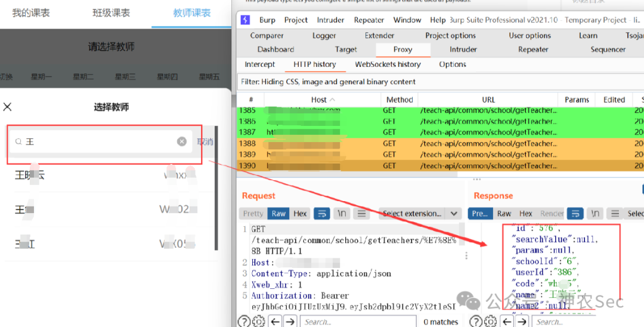Select the Hex view in Request
The image size is (644, 327).
pos(300,214)
